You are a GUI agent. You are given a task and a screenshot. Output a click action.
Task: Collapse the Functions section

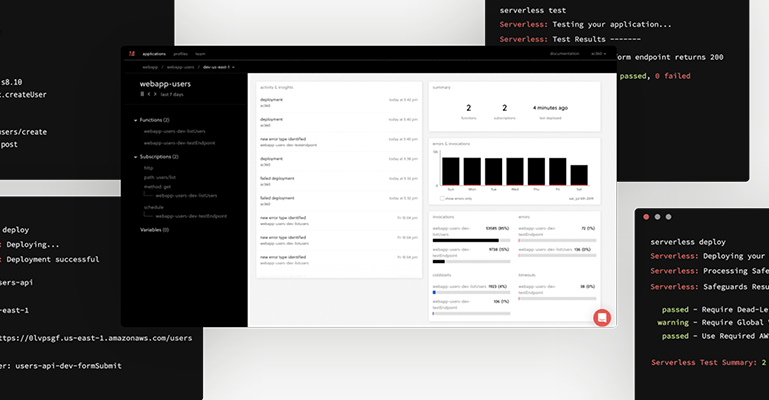tap(135, 120)
